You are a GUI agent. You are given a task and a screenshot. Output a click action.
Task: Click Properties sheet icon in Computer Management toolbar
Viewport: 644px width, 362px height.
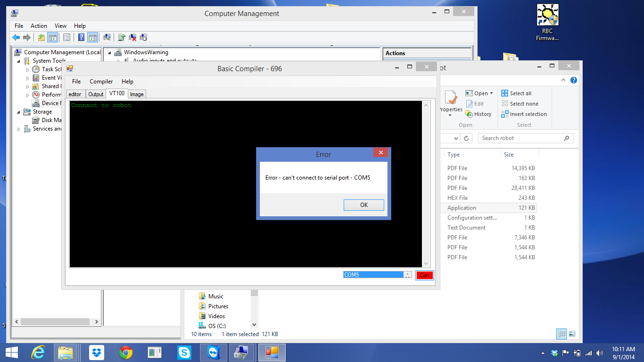pos(66,37)
